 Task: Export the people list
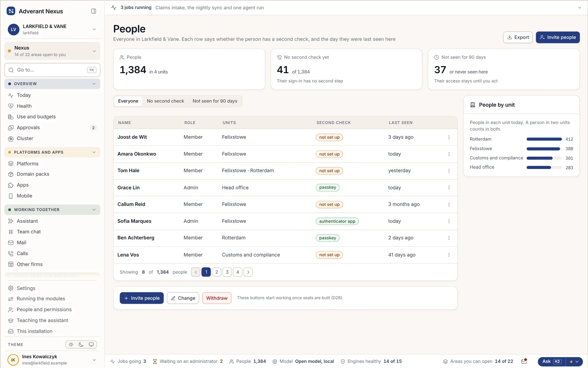click(x=518, y=37)
